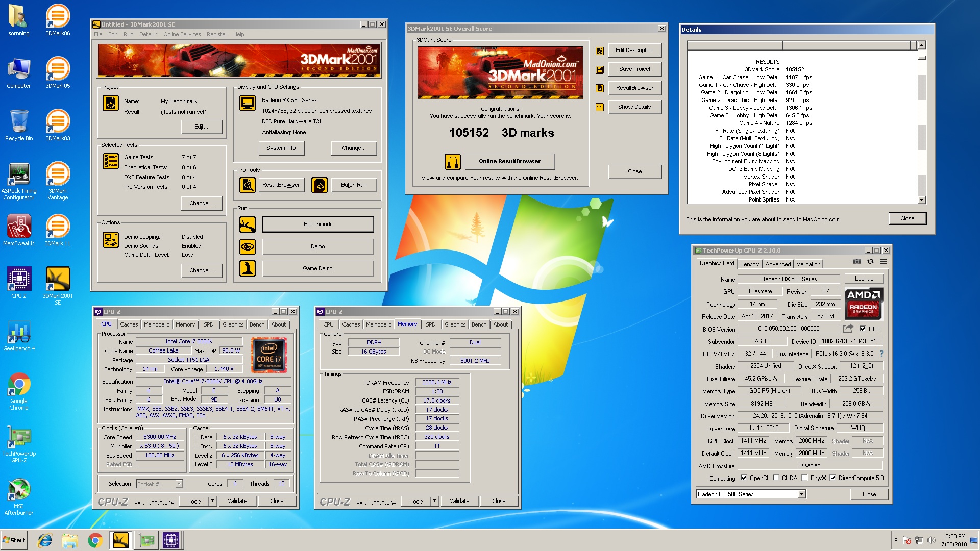This screenshot has height=551, width=980.
Task: Refresh GPU-Z with the refresh icon
Action: [870, 261]
